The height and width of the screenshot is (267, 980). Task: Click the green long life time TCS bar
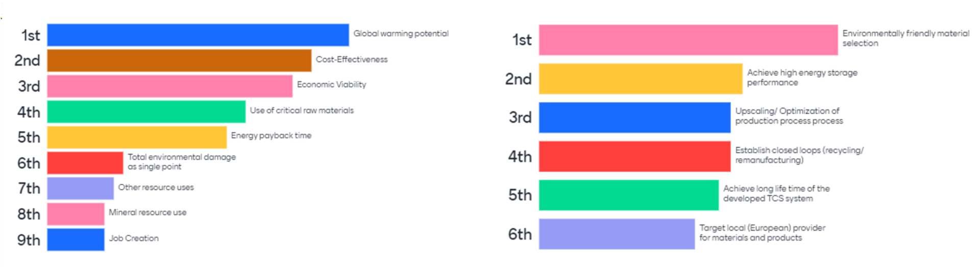pyautogui.click(x=628, y=195)
